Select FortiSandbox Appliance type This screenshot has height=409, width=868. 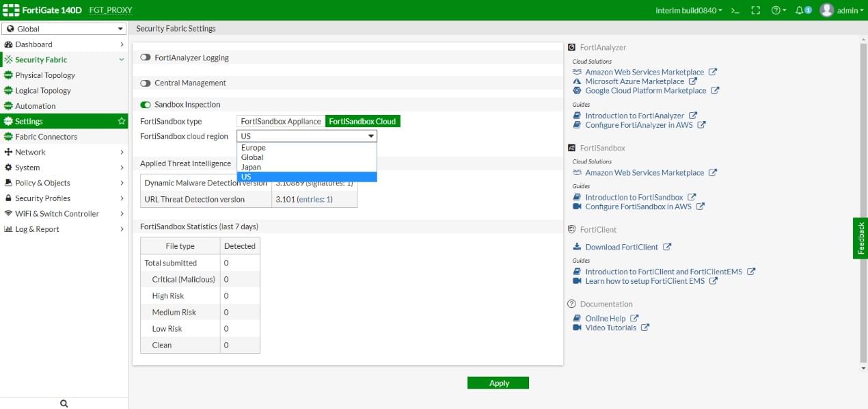coord(281,121)
